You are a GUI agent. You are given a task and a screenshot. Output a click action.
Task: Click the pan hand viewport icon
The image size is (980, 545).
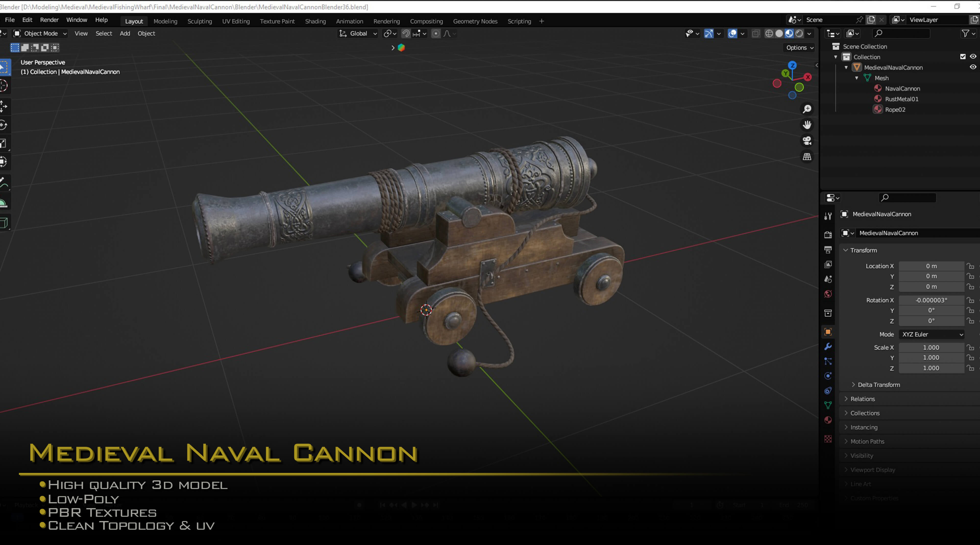(x=807, y=125)
